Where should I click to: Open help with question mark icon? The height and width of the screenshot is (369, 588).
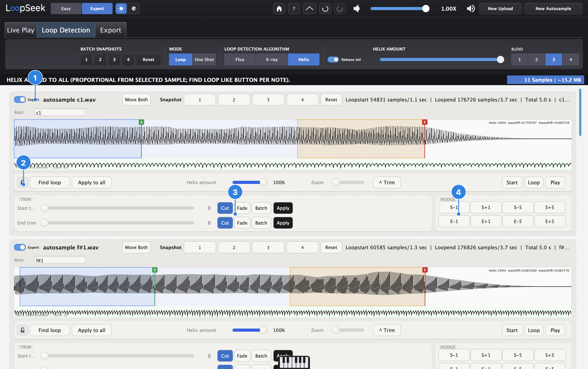[x=294, y=9]
